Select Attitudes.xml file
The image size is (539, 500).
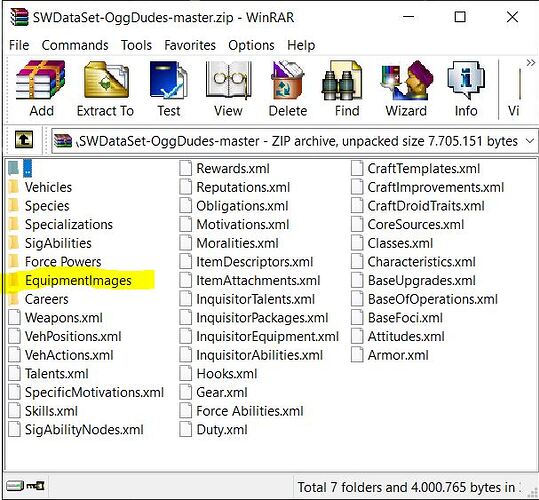398,336
